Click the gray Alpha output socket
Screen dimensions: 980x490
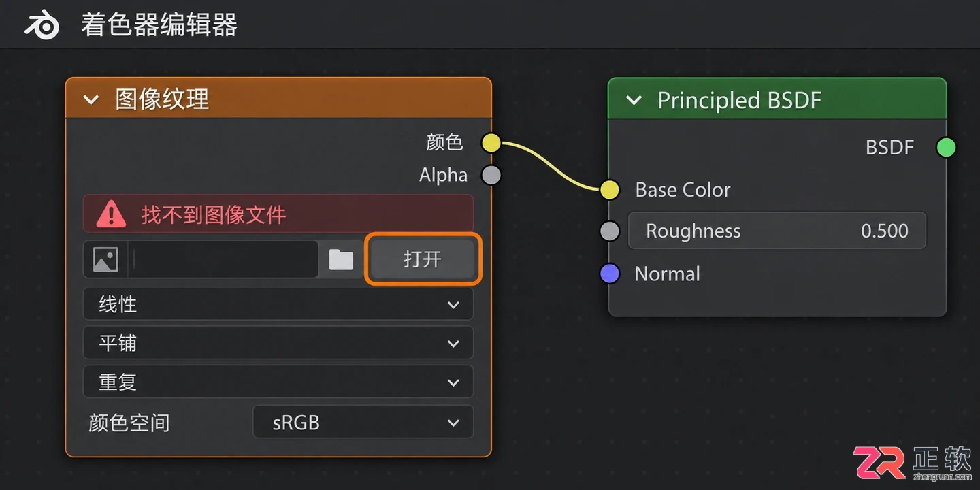point(491,176)
